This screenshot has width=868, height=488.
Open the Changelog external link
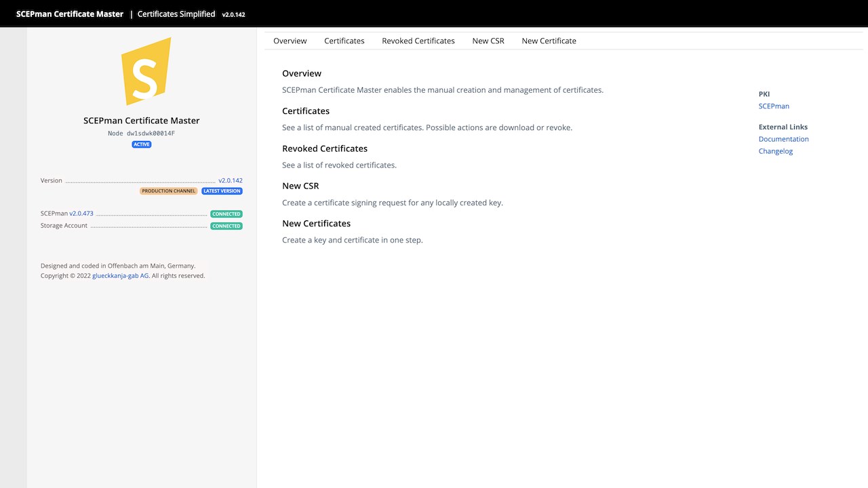[776, 151]
